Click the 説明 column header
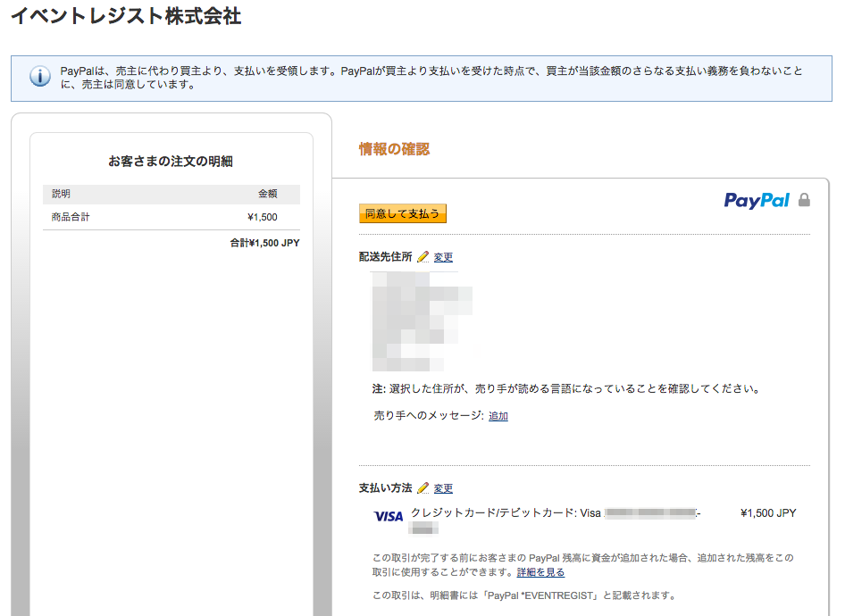Viewport: 845px width, 616px height. 61,194
